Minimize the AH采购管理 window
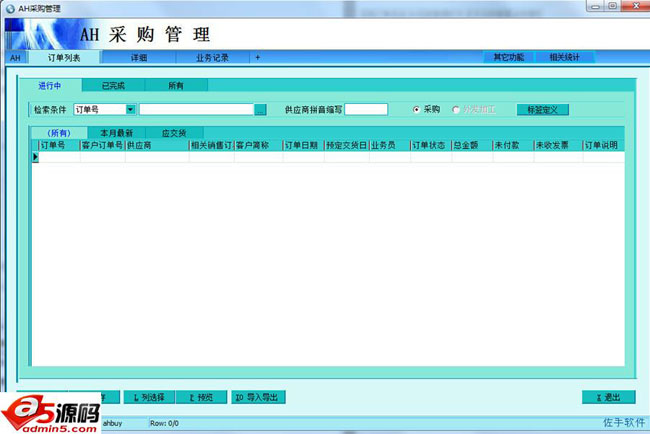650x434 pixels. point(596,6)
